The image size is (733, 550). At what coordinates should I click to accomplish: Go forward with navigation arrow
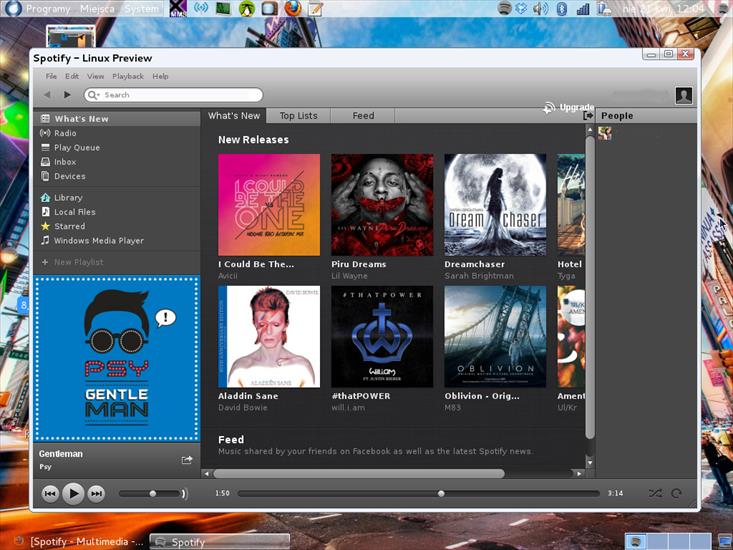coord(67,95)
